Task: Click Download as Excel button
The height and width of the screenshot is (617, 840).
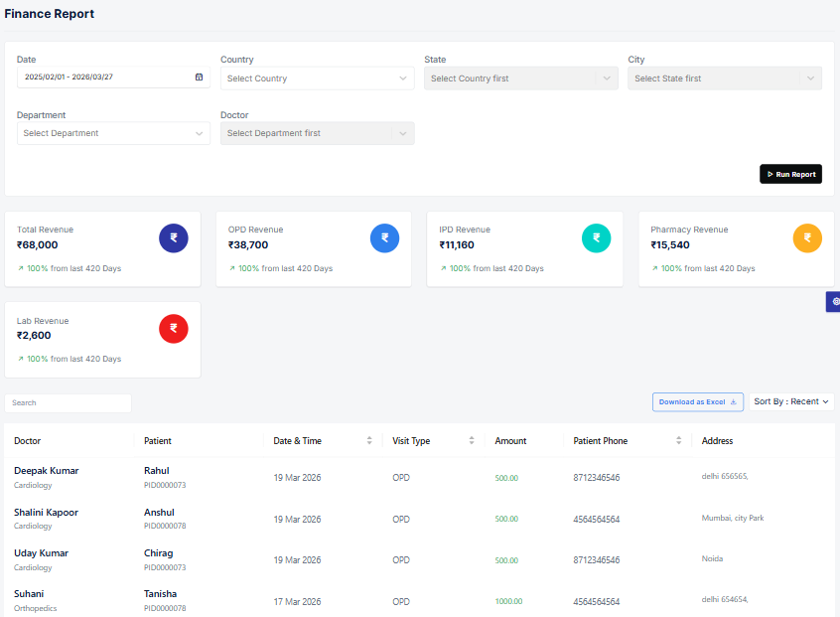Action: click(697, 402)
